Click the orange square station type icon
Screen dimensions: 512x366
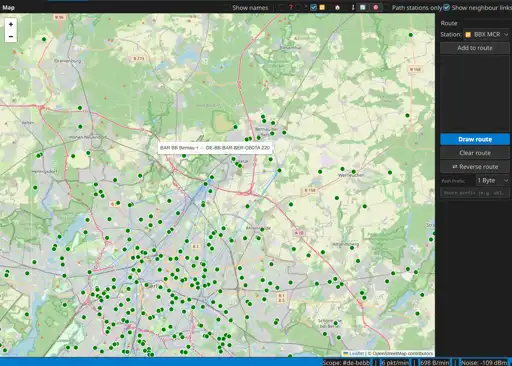click(x=322, y=7)
